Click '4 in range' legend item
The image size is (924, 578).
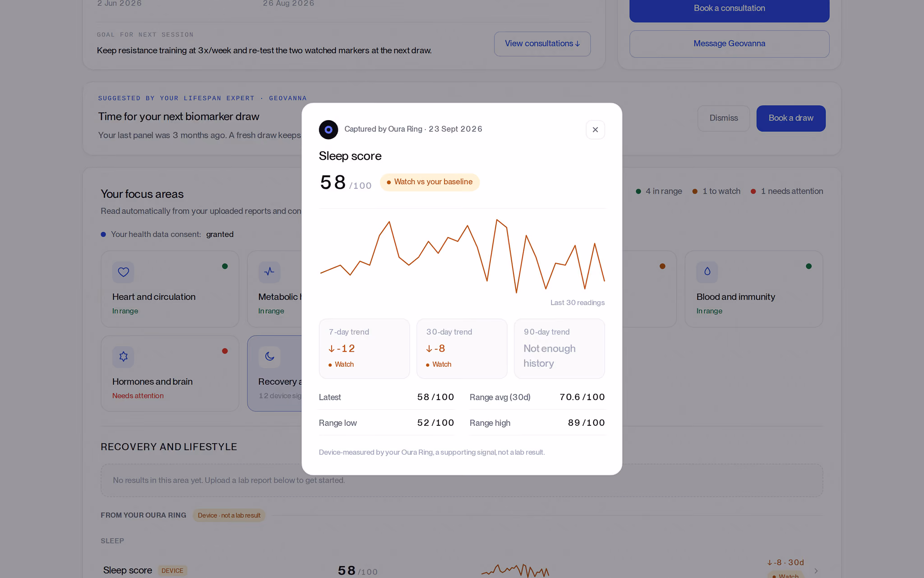pos(659,191)
